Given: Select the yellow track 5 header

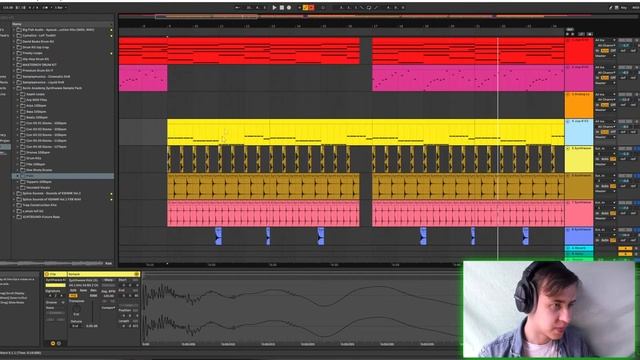Looking at the screenshot, I should (x=579, y=159).
